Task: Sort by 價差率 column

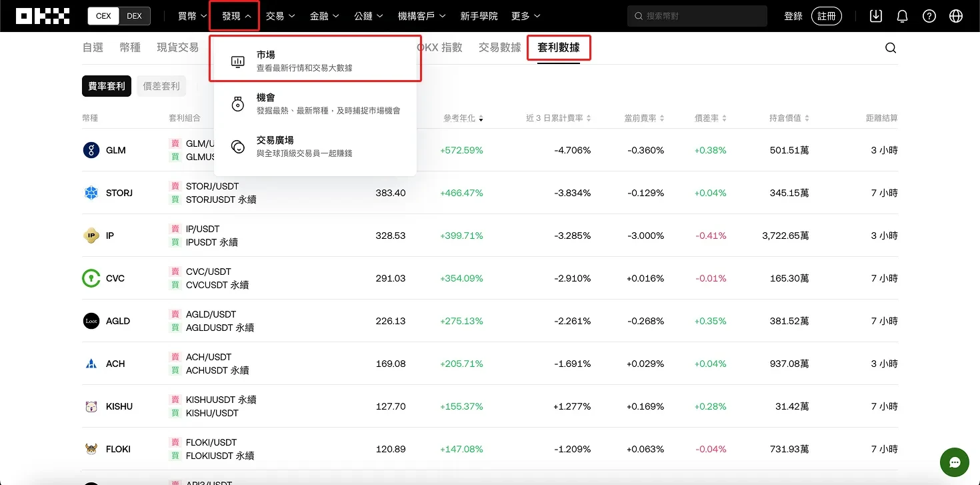Action: point(711,118)
